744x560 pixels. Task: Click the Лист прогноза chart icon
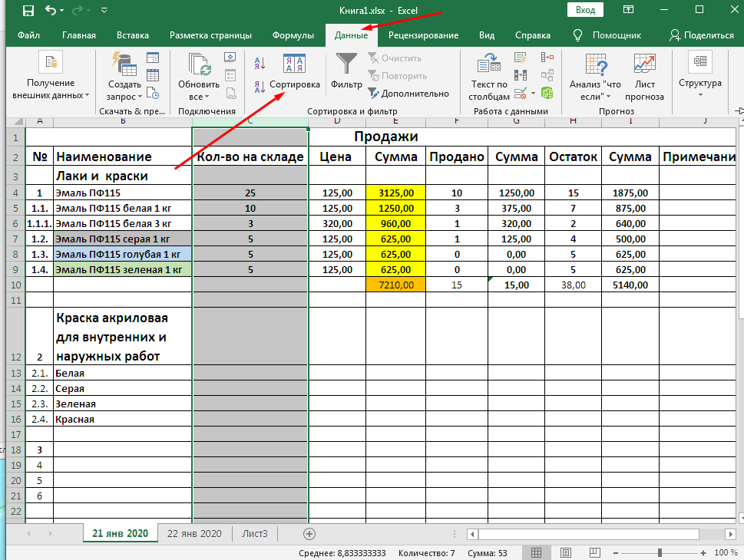coord(644,64)
